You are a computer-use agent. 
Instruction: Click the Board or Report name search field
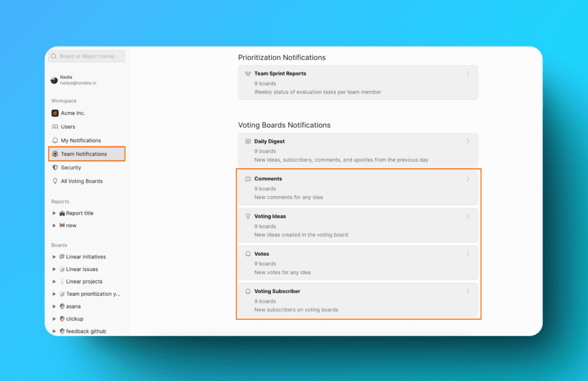tap(90, 56)
